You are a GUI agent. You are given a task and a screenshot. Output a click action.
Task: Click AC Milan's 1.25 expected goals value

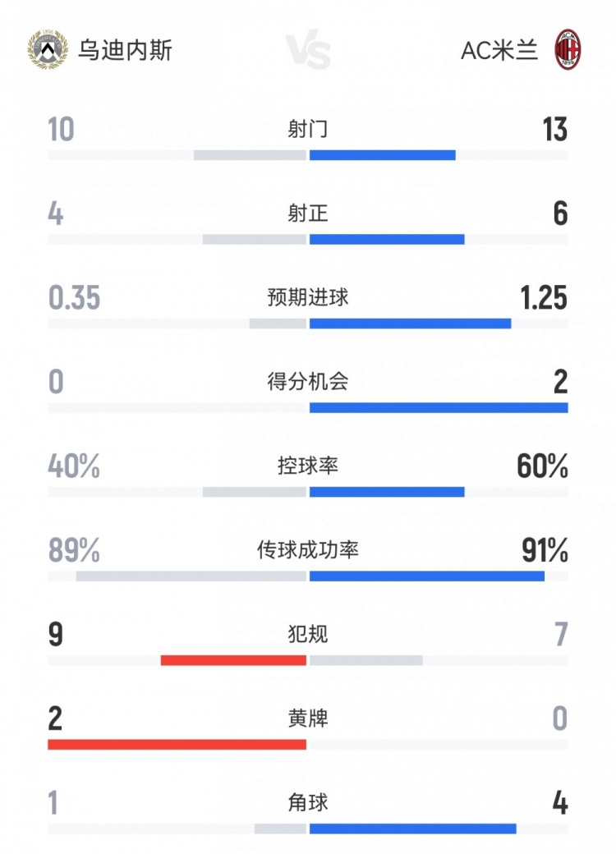[543, 298]
